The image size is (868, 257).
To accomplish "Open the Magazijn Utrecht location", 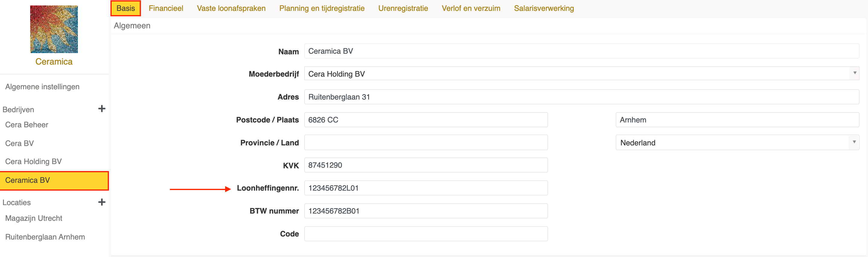I will pyautogui.click(x=34, y=218).
